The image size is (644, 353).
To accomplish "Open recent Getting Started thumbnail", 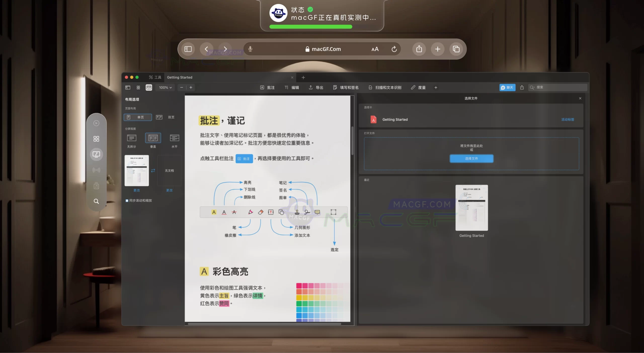I will click(471, 208).
